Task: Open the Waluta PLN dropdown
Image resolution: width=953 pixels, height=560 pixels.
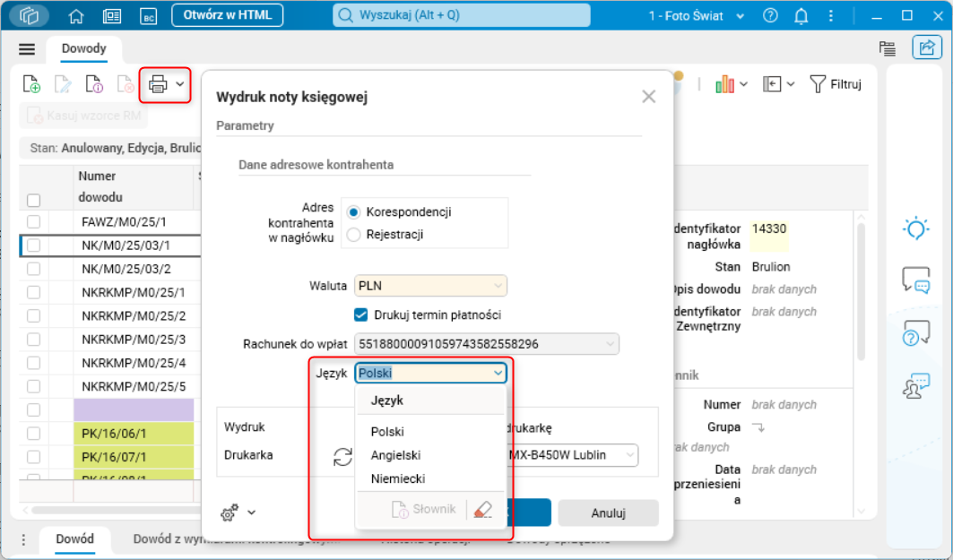Action: (430, 285)
